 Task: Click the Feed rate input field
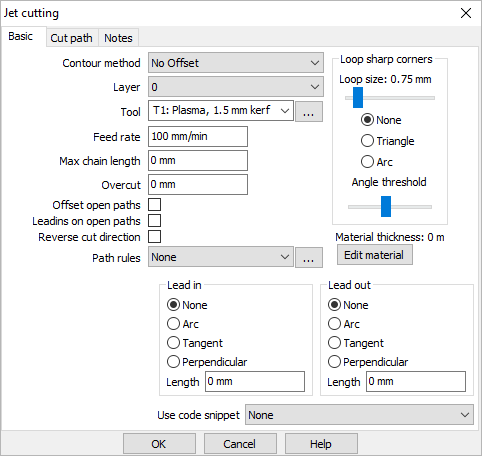(198, 136)
